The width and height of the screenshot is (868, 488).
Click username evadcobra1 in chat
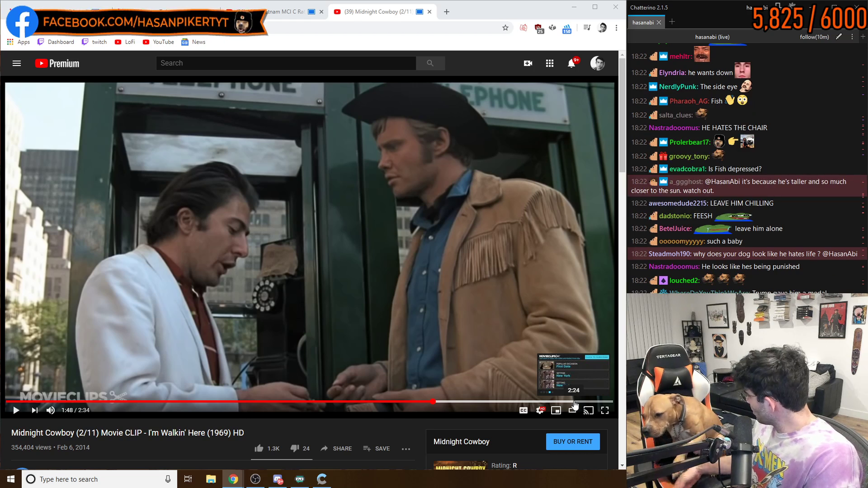[687, 169]
